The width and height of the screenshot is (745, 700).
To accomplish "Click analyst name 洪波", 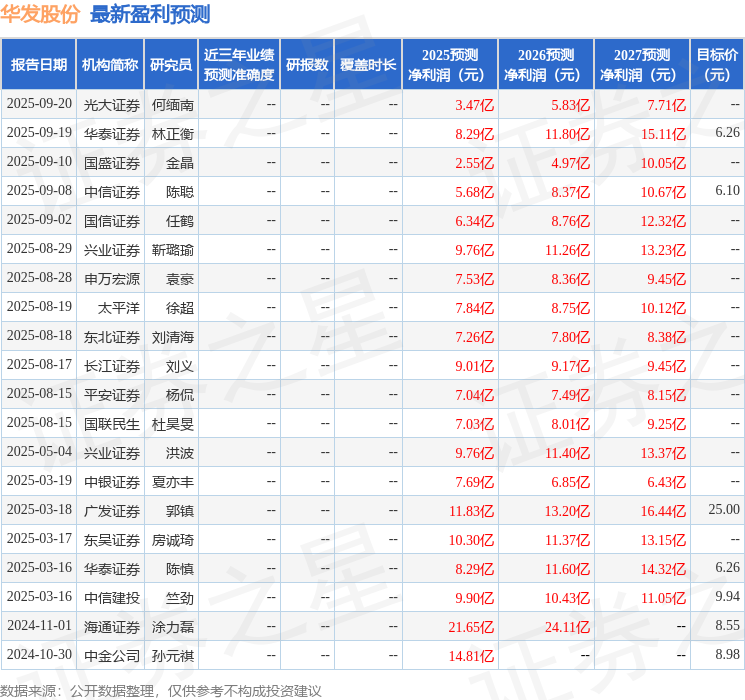I will pyautogui.click(x=180, y=453).
